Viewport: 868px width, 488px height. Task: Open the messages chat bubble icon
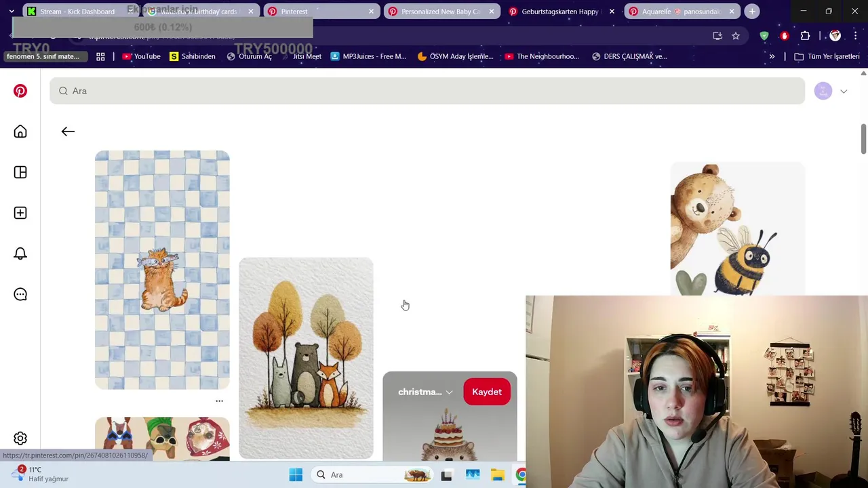click(20, 294)
